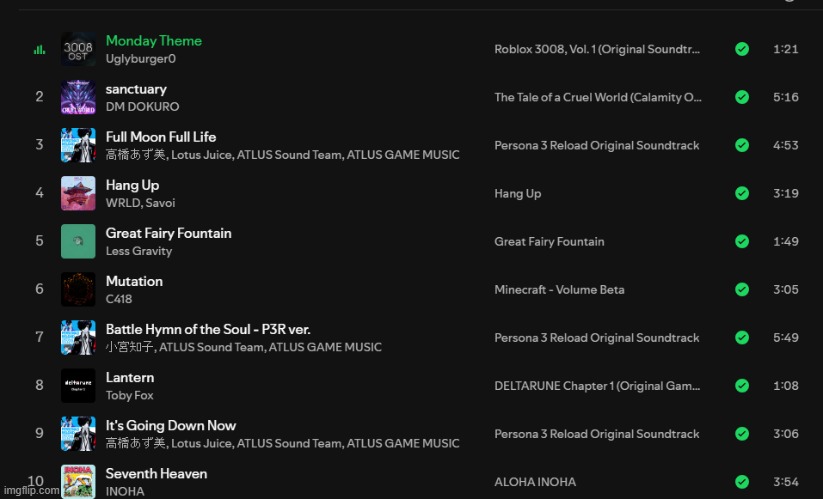Open the Minecraft - Volume Beta album link
The width and height of the screenshot is (823, 499).
[559, 289]
